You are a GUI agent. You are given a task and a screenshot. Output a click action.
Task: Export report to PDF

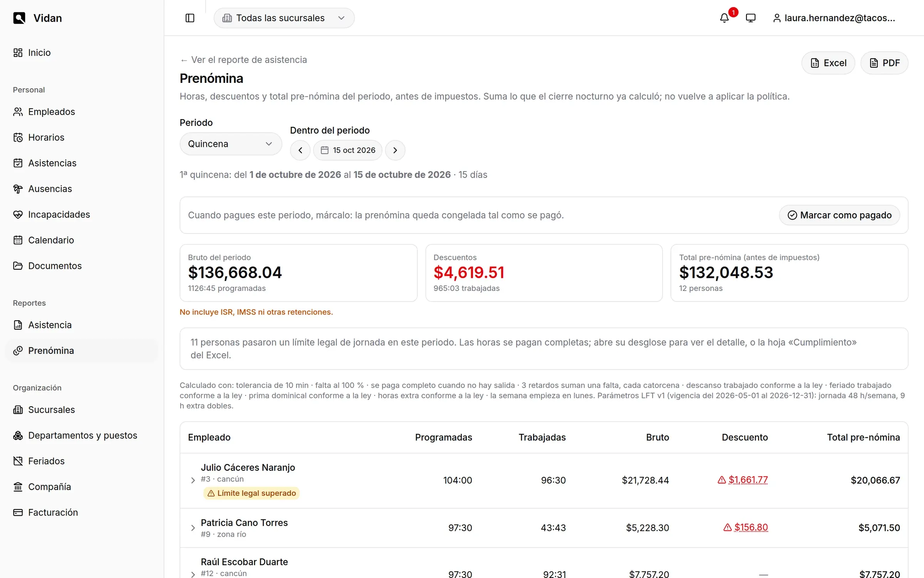tap(884, 63)
